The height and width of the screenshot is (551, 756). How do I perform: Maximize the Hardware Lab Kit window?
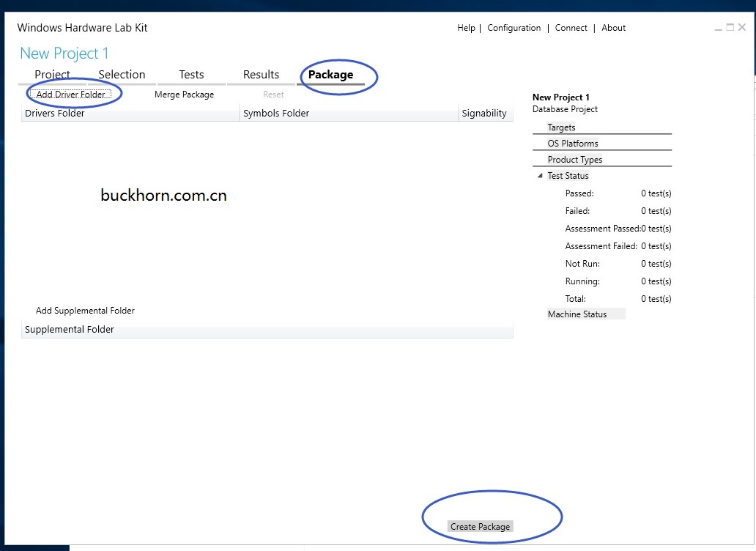pyautogui.click(x=730, y=28)
